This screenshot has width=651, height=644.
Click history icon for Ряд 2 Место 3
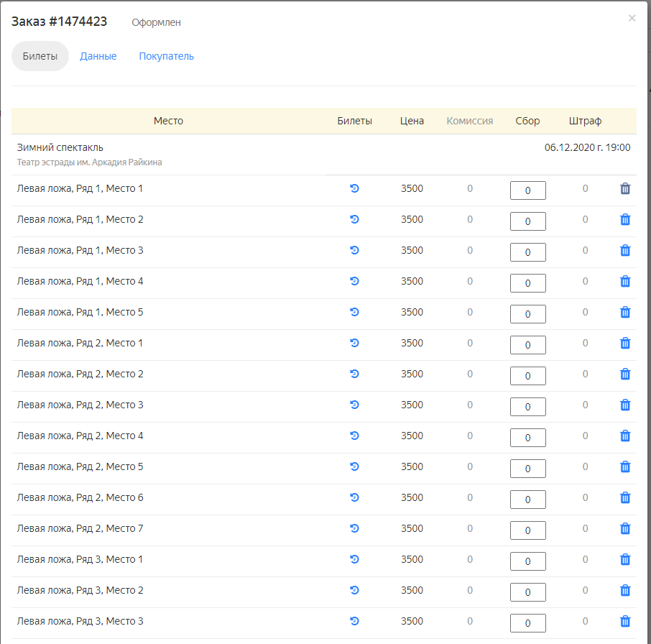point(354,405)
